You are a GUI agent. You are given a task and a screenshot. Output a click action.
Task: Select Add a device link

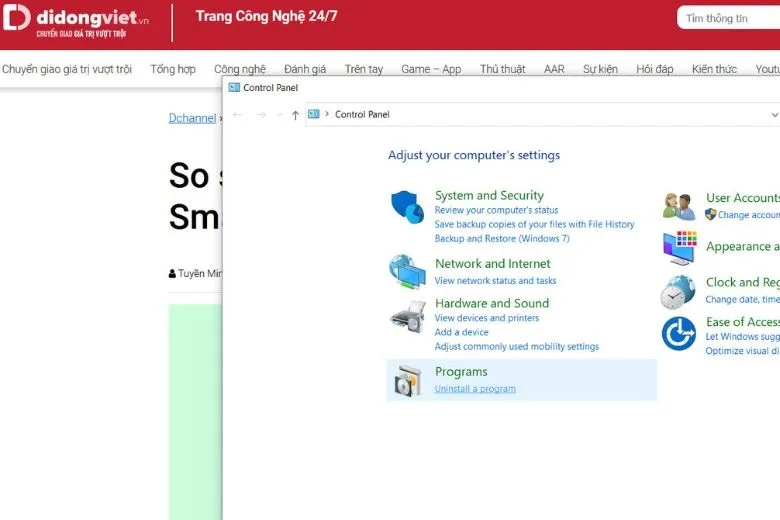point(462,332)
